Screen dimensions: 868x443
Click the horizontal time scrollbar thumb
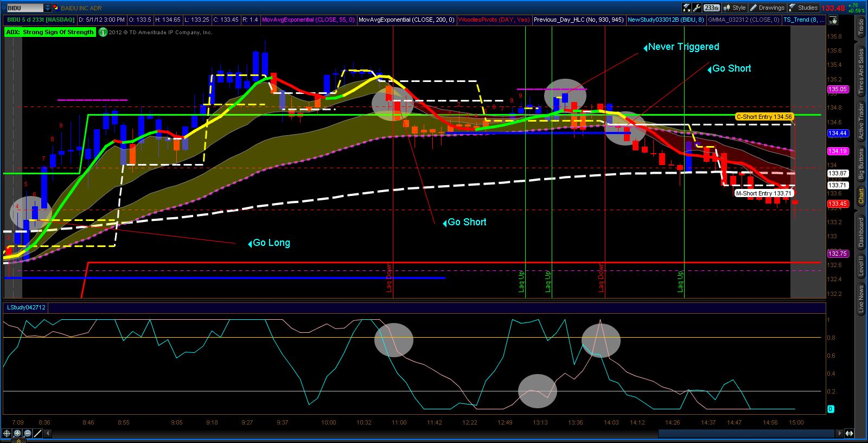(746, 433)
